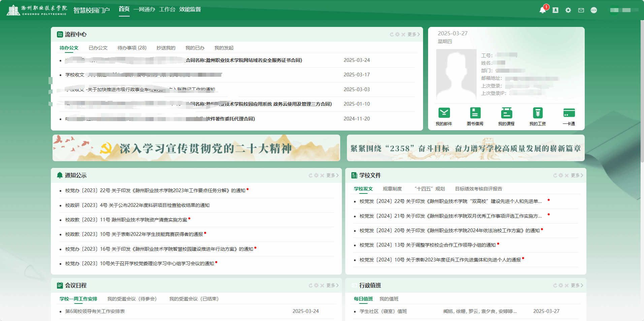Go to 一网通办 in top navigation
This screenshot has width=644, height=321.
click(144, 9)
